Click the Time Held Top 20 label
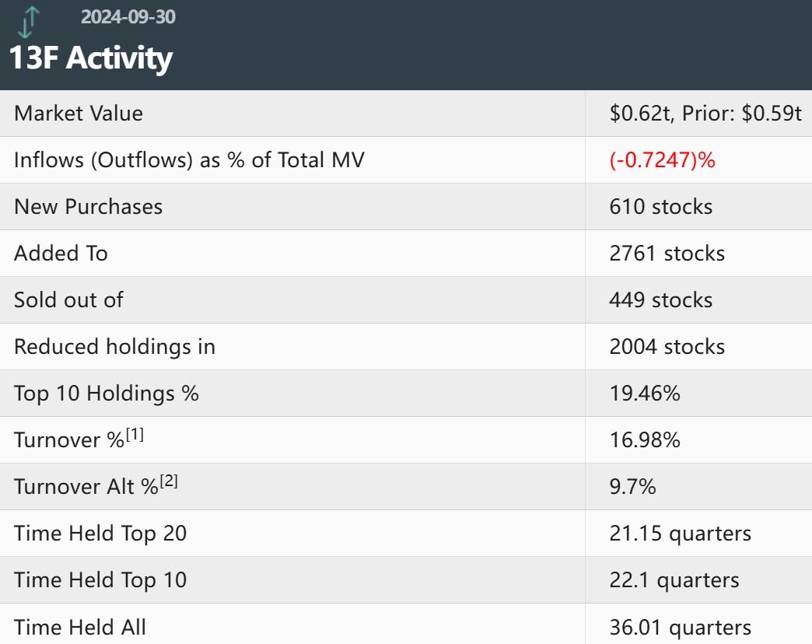 click(100, 534)
